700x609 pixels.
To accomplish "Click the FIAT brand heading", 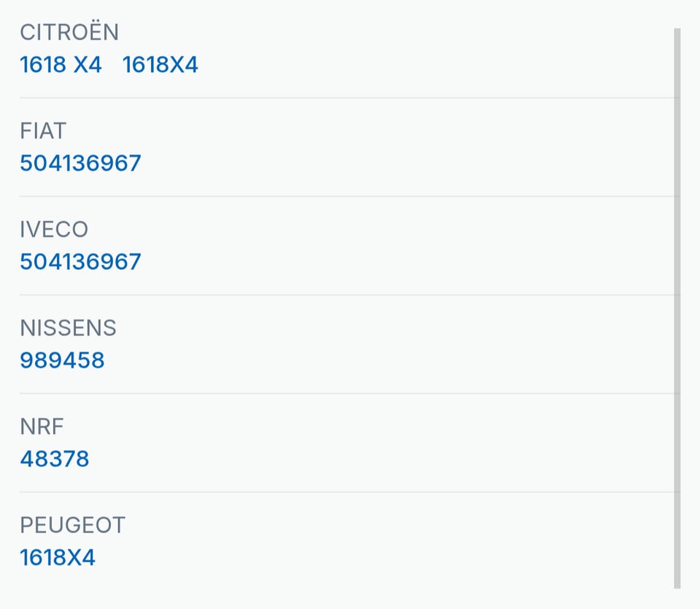I will point(43,131).
